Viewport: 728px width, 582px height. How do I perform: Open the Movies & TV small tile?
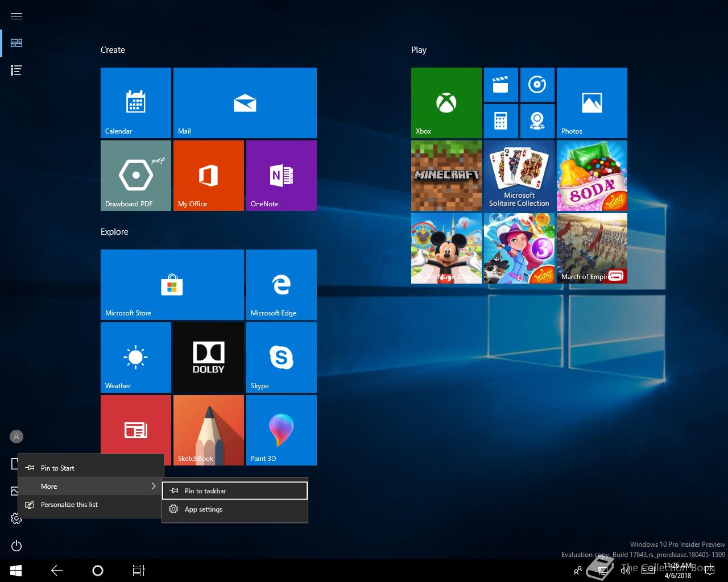(x=501, y=85)
